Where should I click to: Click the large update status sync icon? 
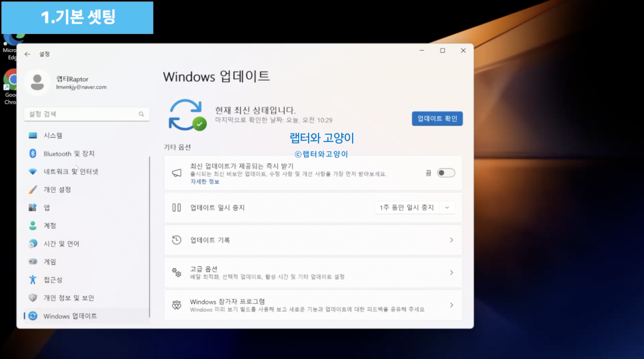point(187,115)
